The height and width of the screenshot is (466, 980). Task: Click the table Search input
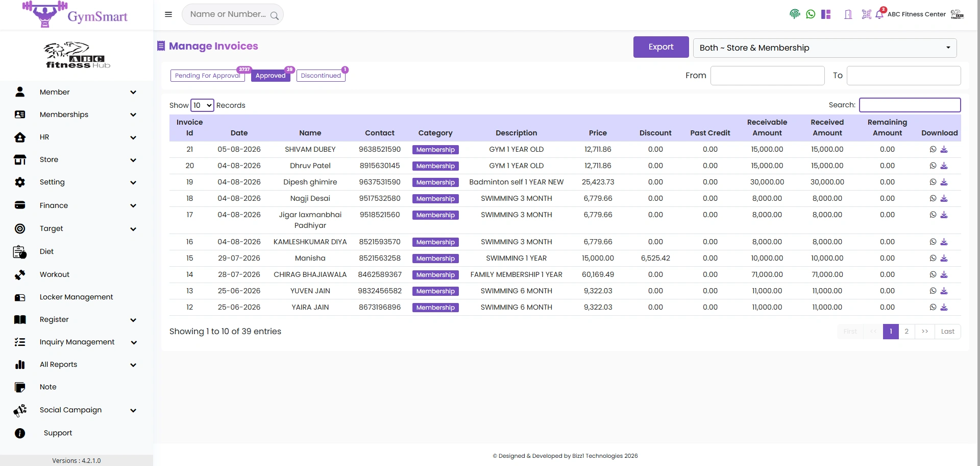[x=910, y=105]
